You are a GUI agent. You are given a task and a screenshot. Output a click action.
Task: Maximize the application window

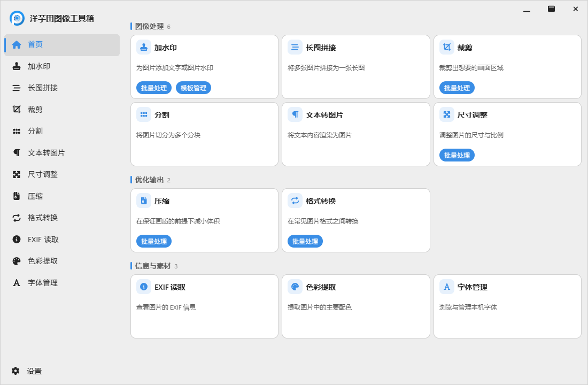[x=551, y=9]
